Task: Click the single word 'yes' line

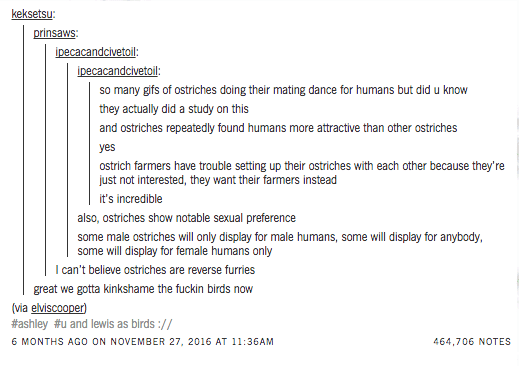Action: [x=107, y=147]
